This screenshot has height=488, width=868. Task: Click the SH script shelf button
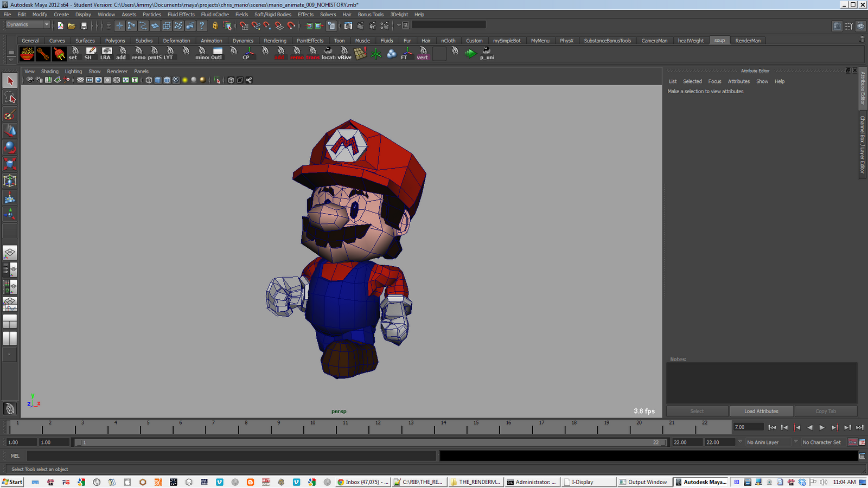91,53
